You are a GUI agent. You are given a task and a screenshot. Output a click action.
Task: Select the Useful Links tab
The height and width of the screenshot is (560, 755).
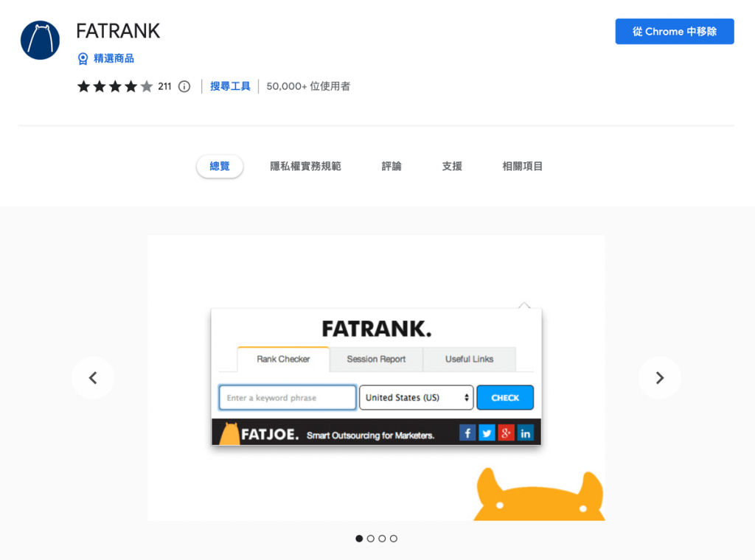(x=469, y=359)
